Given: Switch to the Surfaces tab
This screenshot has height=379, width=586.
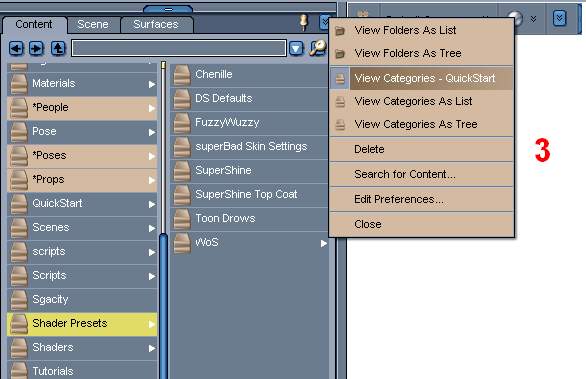Looking at the screenshot, I should click(156, 24).
